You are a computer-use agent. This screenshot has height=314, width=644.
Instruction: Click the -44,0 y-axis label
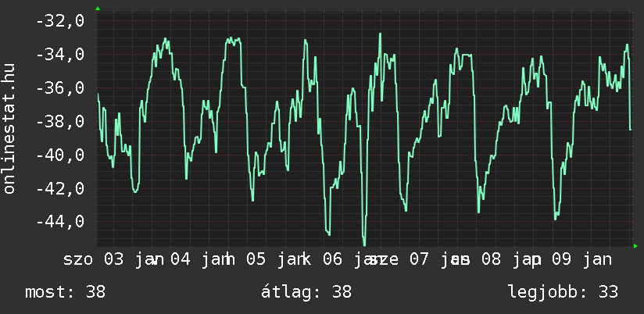(61, 222)
